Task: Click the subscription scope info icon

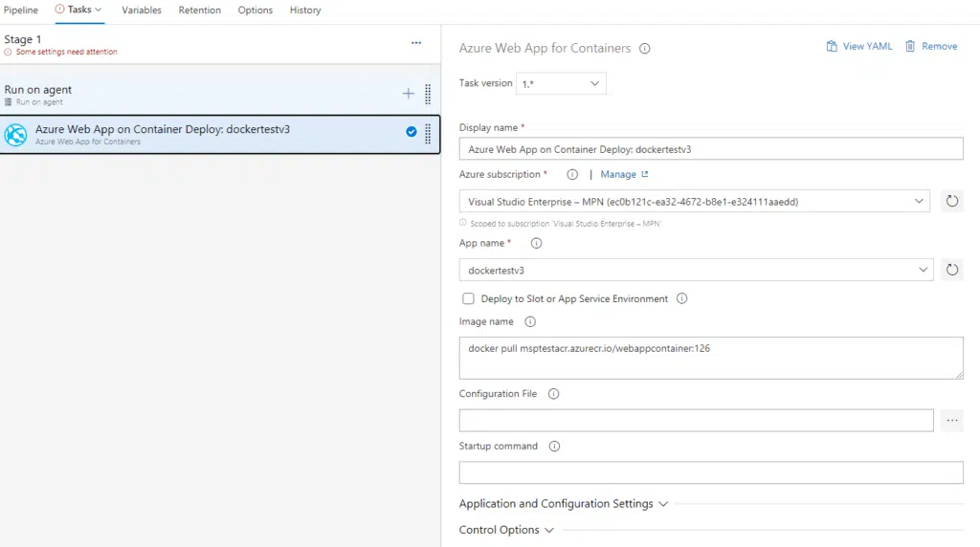Action: click(x=463, y=223)
